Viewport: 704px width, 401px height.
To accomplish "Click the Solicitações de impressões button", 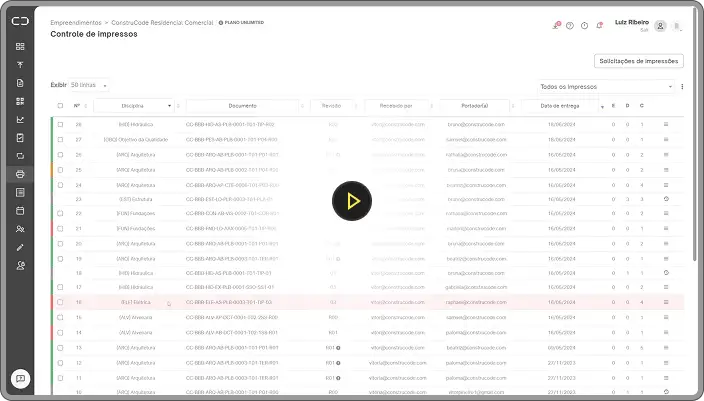I will pyautogui.click(x=638, y=61).
